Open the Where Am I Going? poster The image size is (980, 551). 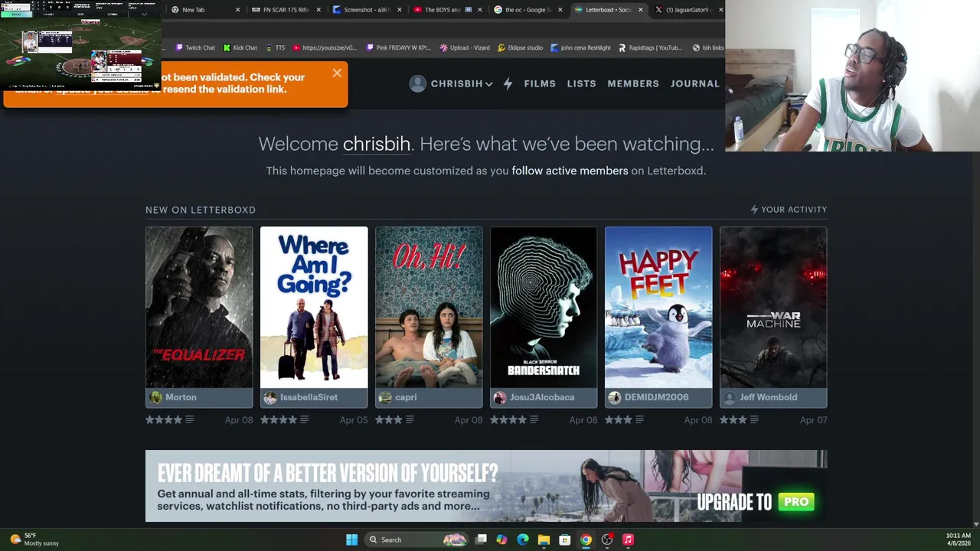314,307
